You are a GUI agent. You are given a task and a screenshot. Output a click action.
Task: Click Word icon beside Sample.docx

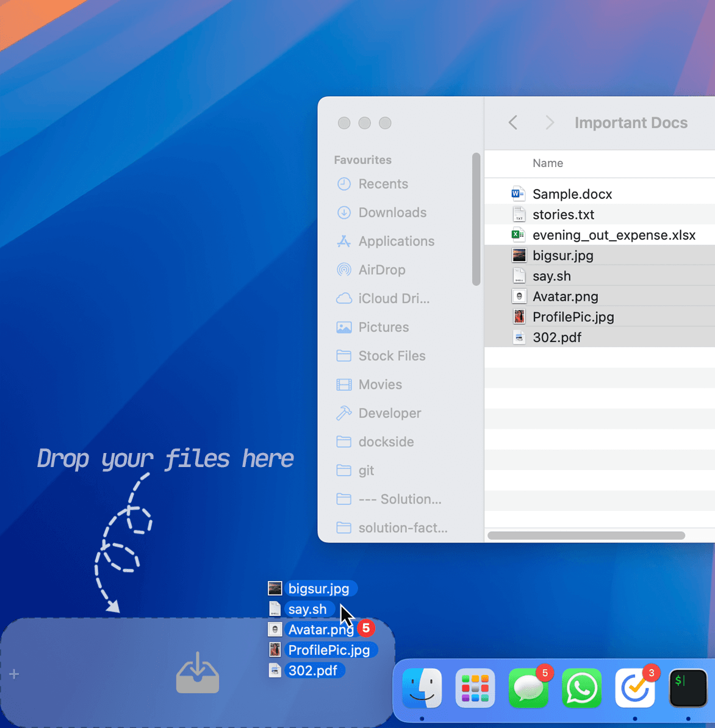coord(519,194)
